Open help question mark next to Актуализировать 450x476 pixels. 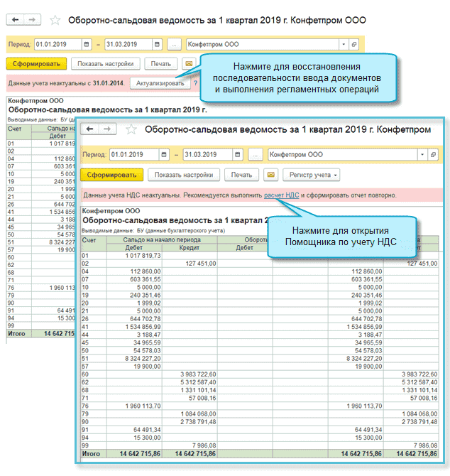click(x=196, y=83)
